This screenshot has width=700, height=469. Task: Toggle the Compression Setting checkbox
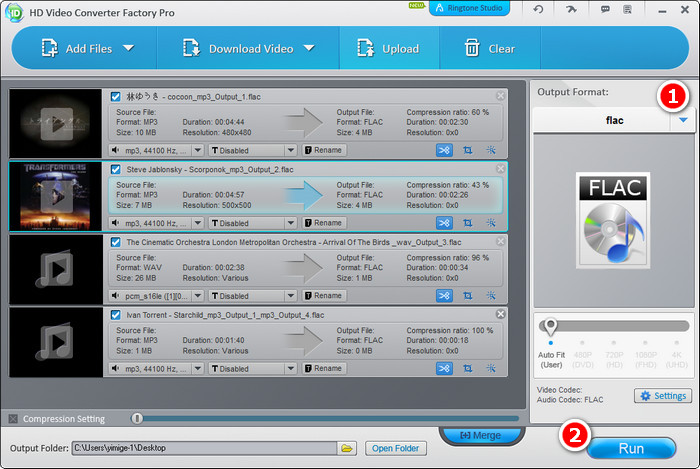click(x=13, y=419)
